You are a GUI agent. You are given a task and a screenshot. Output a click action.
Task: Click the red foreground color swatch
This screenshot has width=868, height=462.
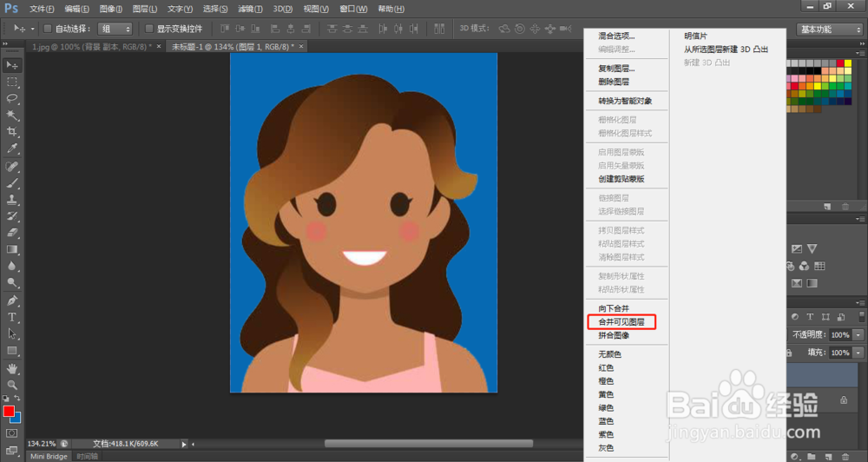[8, 411]
